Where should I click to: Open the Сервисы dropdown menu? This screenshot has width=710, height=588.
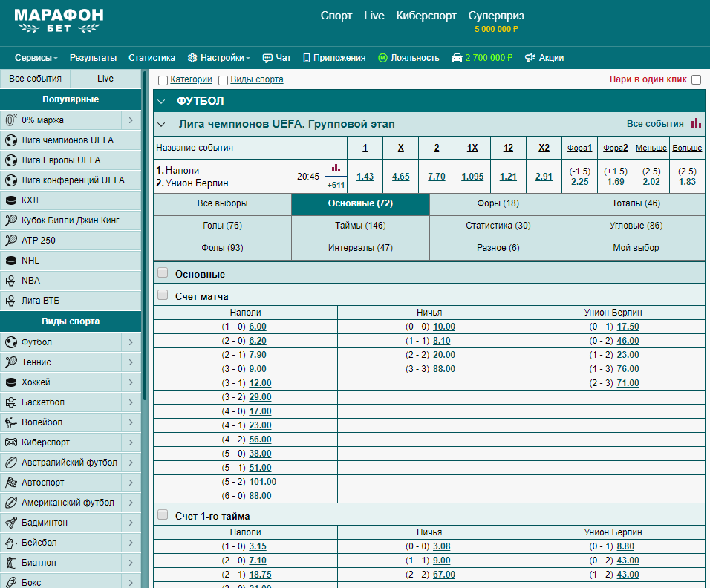coord(36,58)
